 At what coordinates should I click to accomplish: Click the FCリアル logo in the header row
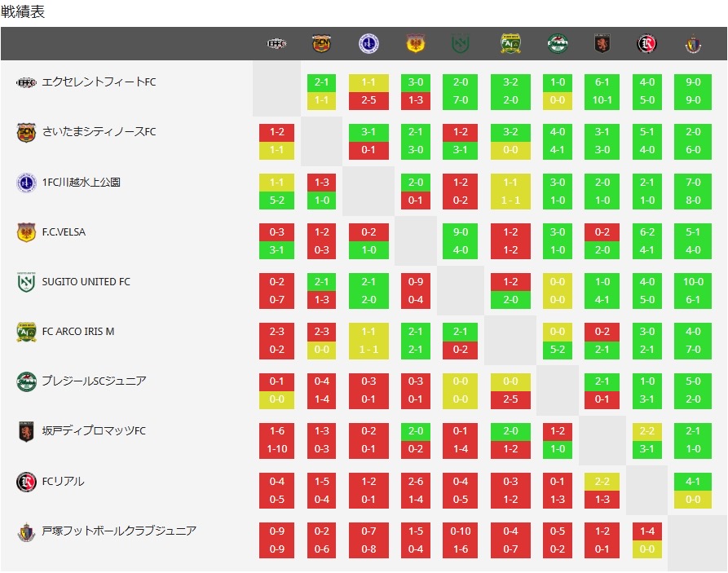pyautogui.click(x=646, y=44)
